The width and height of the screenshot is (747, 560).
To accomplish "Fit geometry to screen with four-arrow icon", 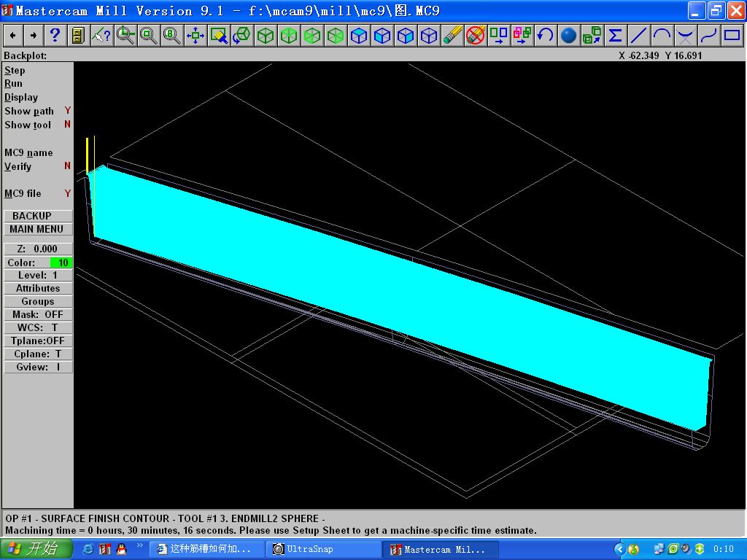I will point(196,35).
